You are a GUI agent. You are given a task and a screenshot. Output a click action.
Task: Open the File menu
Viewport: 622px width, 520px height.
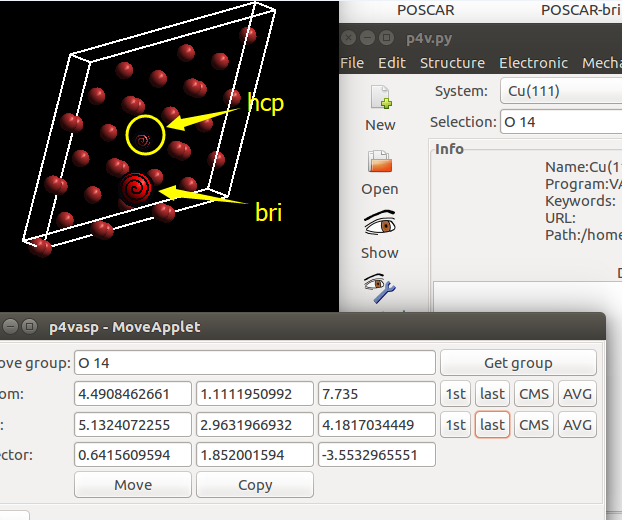pos(352,63)
